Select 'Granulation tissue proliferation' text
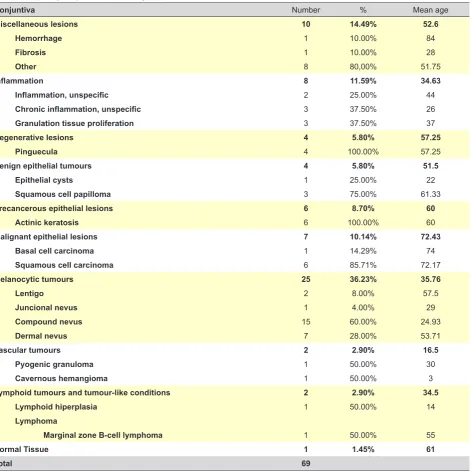 pyautogui.click(x=74, y=123)
